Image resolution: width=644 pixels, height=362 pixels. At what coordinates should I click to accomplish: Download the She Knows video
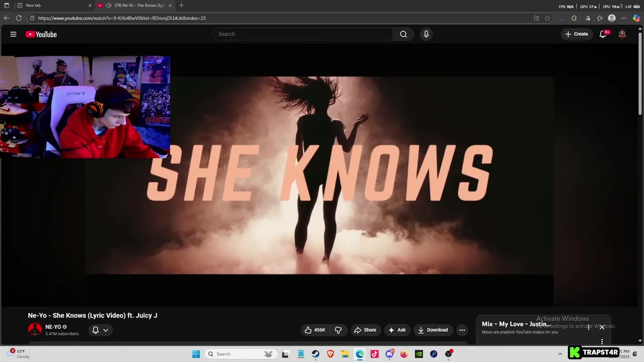(x=433, y=330)
